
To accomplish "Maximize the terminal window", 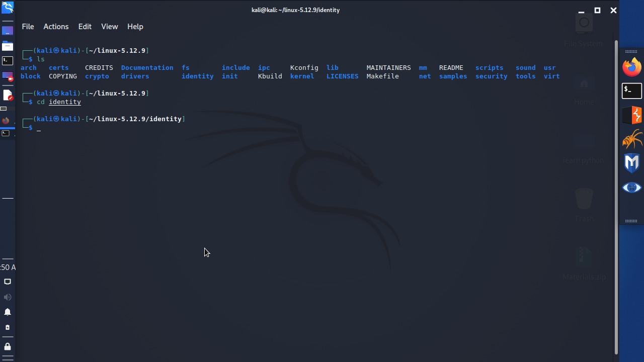I will (x=597, y=11).
